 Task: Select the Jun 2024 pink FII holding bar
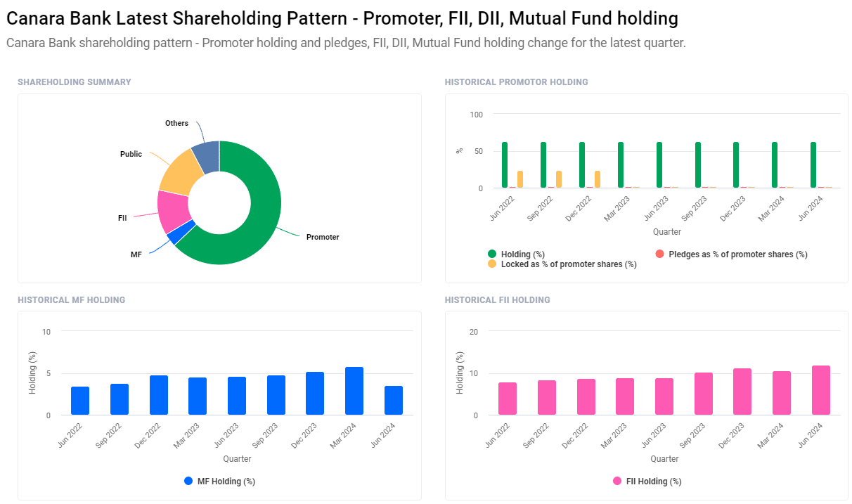[821, 390]
